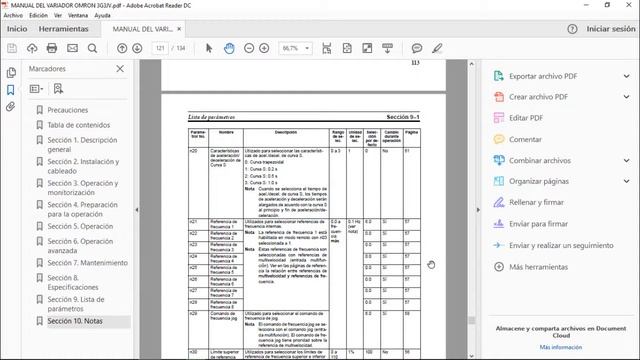
Task: Toggle the bookmarks panel icon
Action: coord(11,90)
